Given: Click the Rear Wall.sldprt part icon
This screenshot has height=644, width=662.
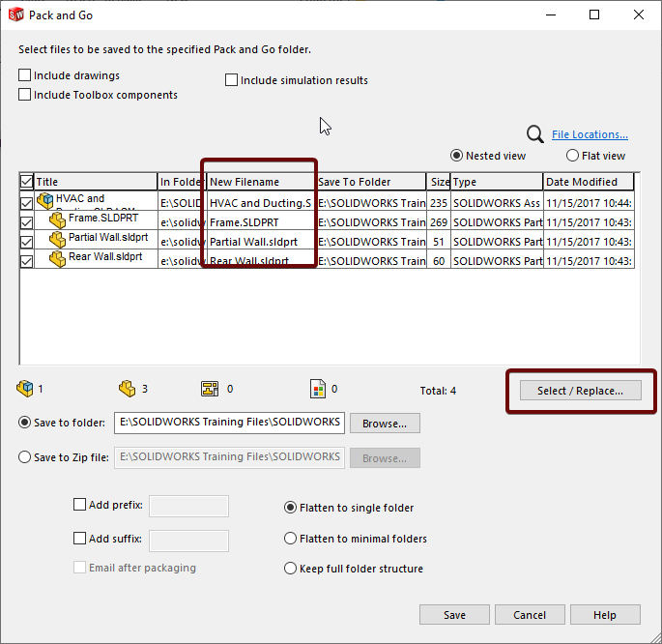Looking at the screenshot, I should (x=57, y=259).
